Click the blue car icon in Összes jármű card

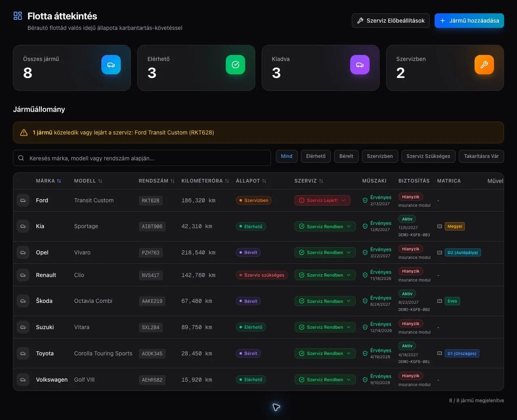coord(111,65)
